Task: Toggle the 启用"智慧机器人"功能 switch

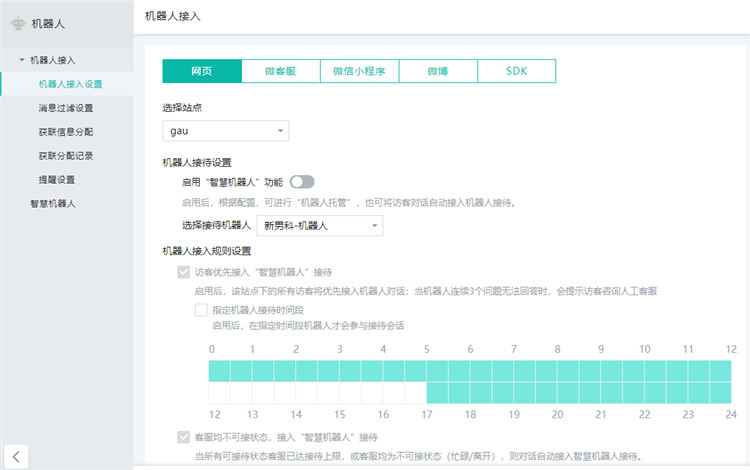Action: click(302, 181)
